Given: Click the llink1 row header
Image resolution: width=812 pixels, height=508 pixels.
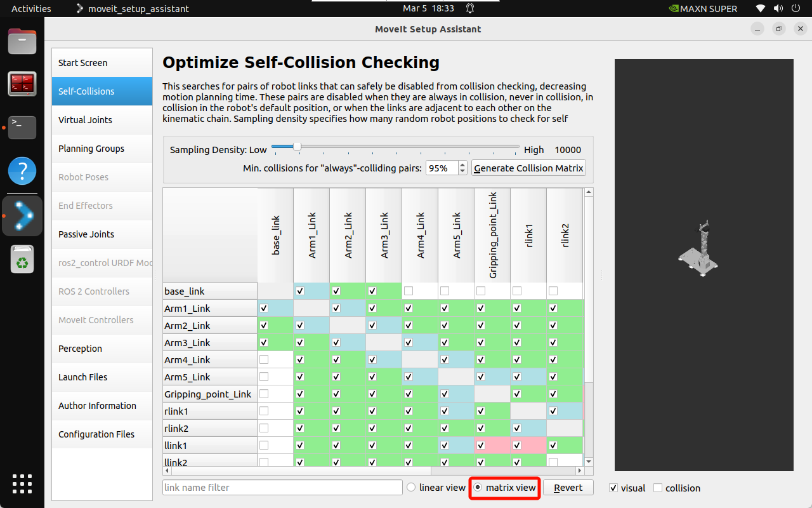Looking at the screenshot, I should [210, 445].
